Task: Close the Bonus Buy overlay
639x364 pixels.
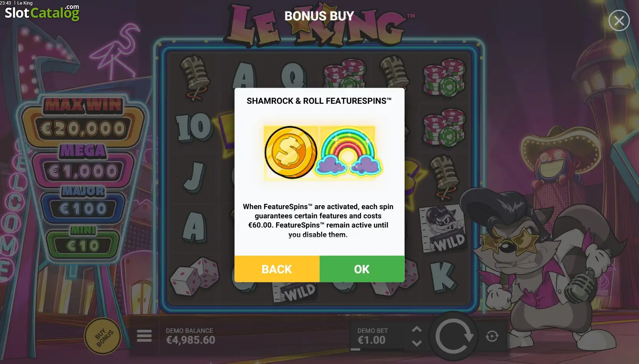Action: point(619,20)
